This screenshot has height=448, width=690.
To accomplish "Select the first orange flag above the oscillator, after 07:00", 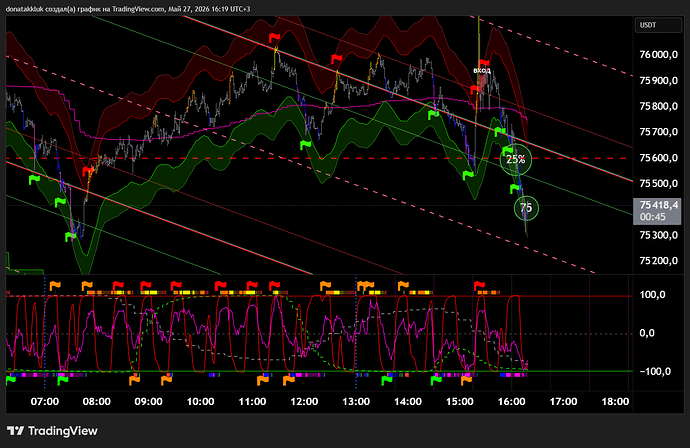I will pyautogui.click(x=55, y=286).
